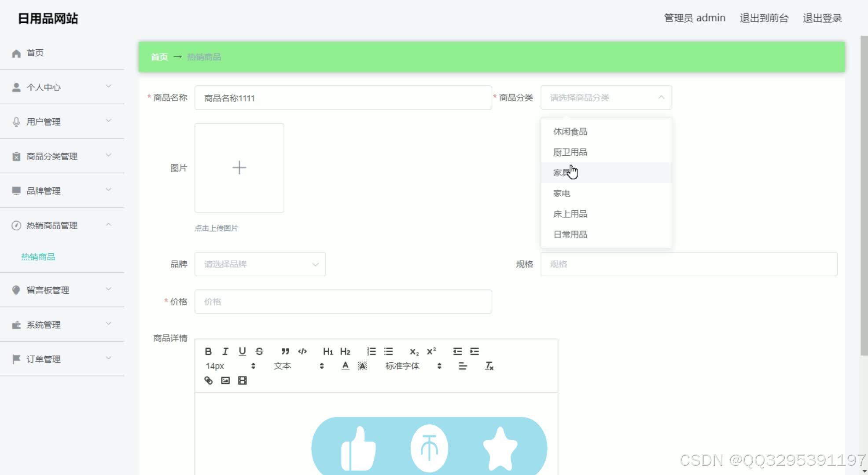Open the 标准字体 font family dropdown
The width and height of the screenshot is (868, 475).
413,366
